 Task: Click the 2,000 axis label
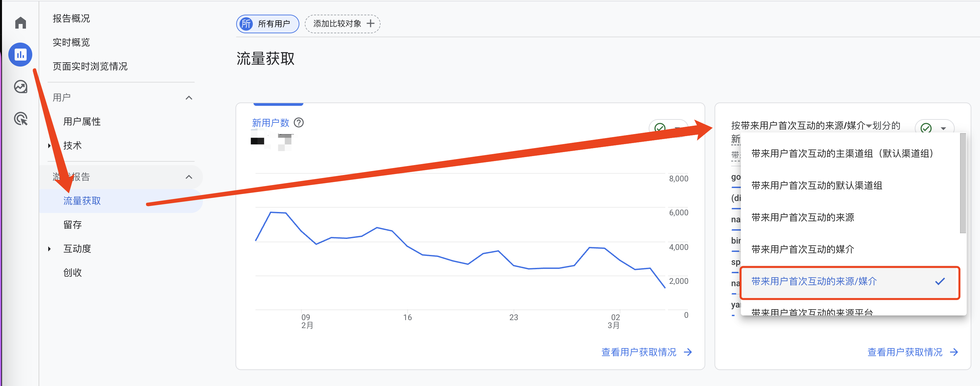679,281
